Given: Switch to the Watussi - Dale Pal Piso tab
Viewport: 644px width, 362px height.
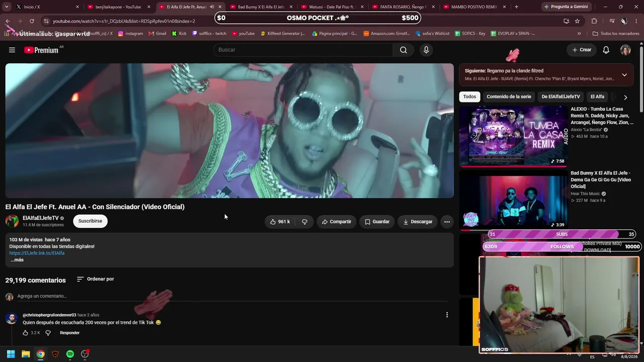Looking at the screenshot, I should coord(333,7).
